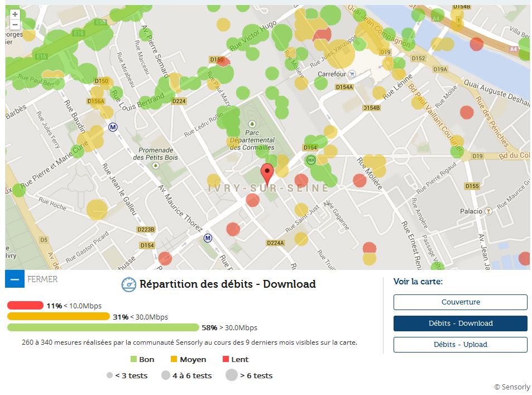The image size is (532, 395).
Task: Click the red Lent legend swatch
Action: [226, 359]
